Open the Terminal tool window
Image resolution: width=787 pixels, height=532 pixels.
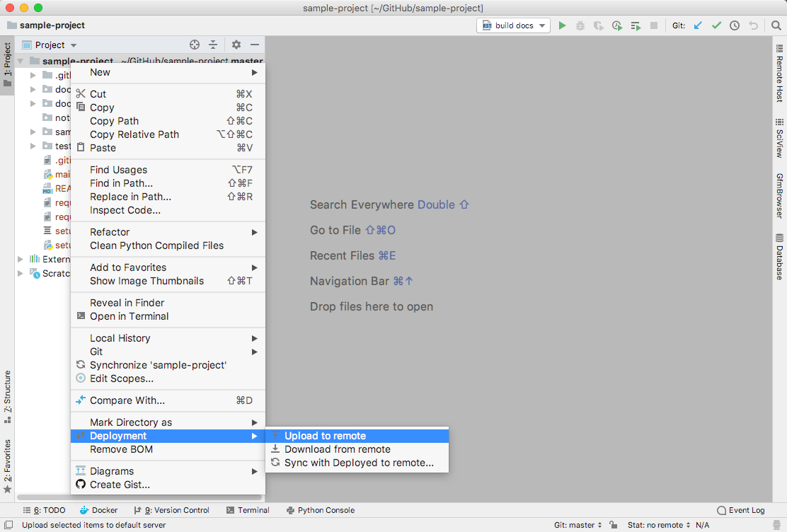(x=248, y=510)
